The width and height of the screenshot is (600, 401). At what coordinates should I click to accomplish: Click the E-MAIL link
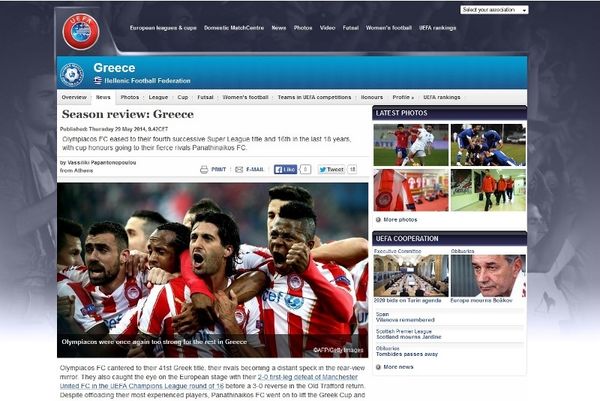point(255,170)
